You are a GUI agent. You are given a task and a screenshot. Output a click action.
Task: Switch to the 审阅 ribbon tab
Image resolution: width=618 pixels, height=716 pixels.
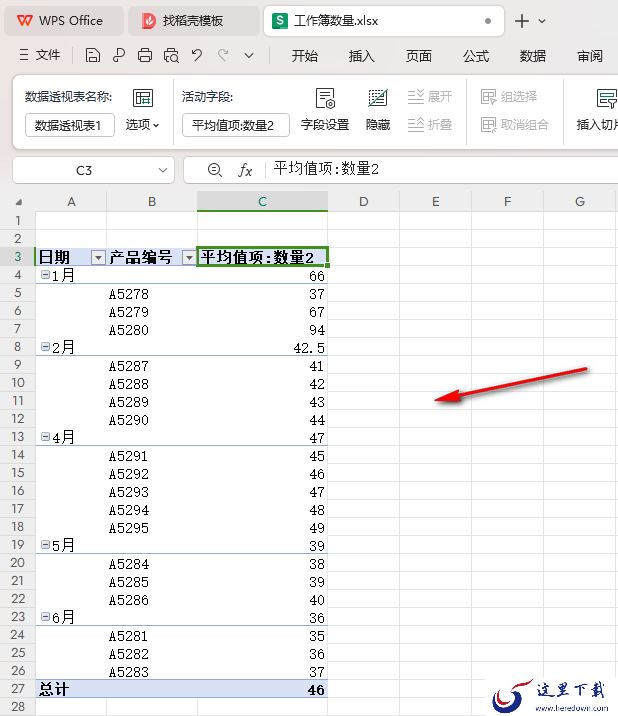point(590,56)
